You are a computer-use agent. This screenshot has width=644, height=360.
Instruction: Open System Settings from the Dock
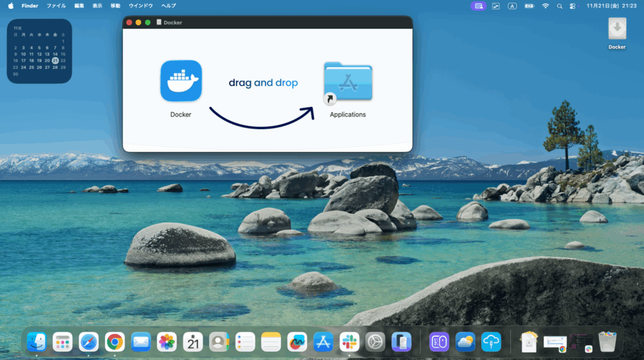point(375,342)
